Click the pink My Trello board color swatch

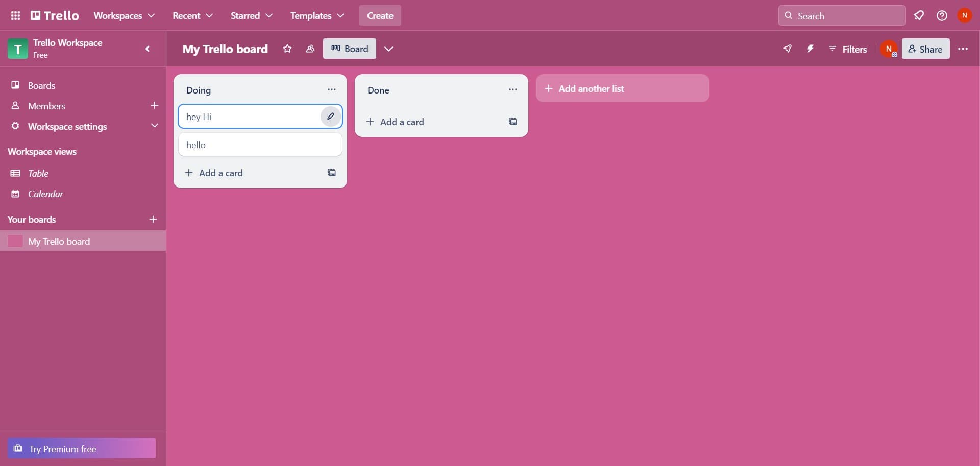(15, 241)
